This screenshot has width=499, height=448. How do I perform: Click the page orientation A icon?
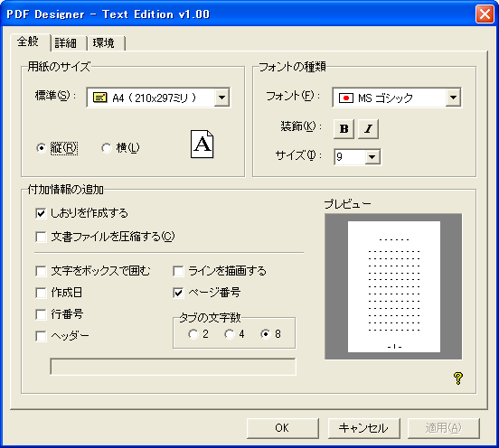click(202, 144)
